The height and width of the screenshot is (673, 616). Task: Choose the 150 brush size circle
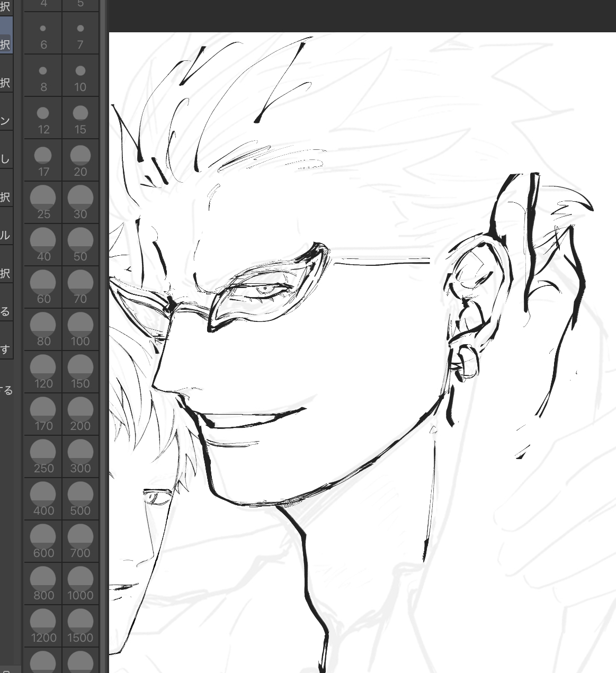[80, 372]
